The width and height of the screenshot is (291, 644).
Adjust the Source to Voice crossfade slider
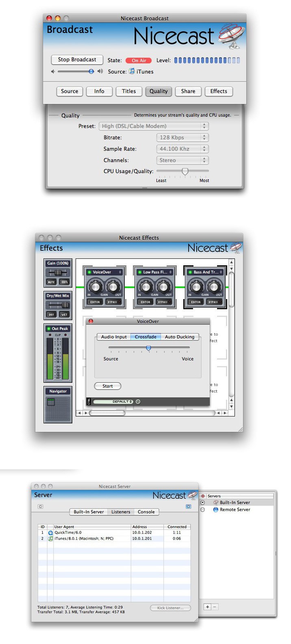click(149, 348)
